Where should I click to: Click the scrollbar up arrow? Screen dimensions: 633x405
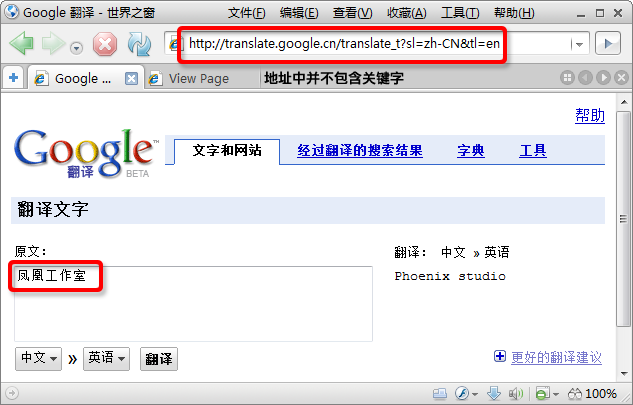(x=624, y=102)
